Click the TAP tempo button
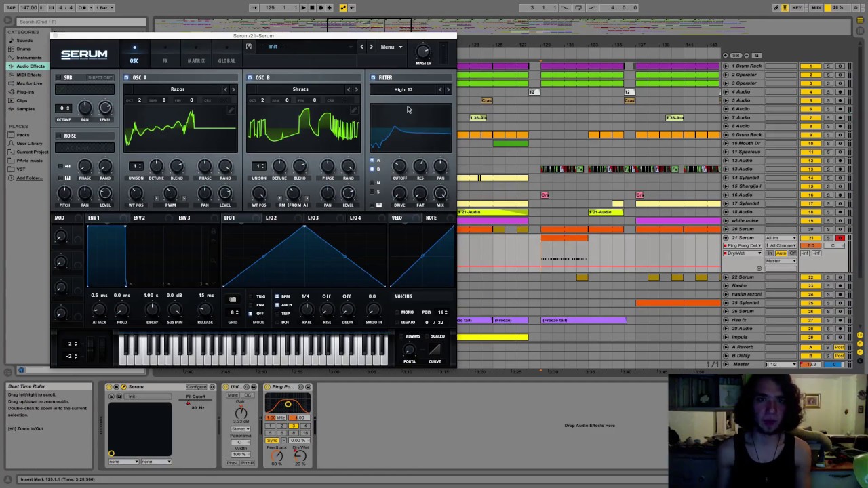Viewport: 868px width, 488px height. pos(11,7)
